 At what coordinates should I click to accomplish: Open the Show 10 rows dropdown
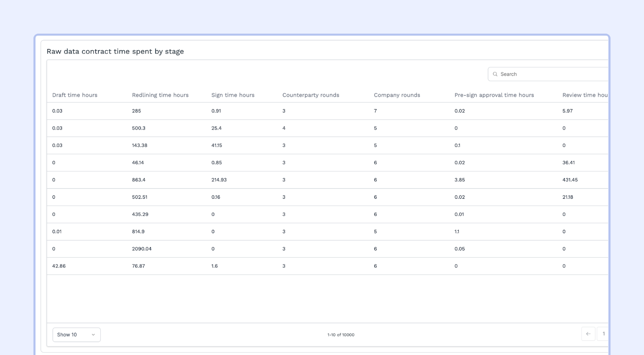pos(76,334)
